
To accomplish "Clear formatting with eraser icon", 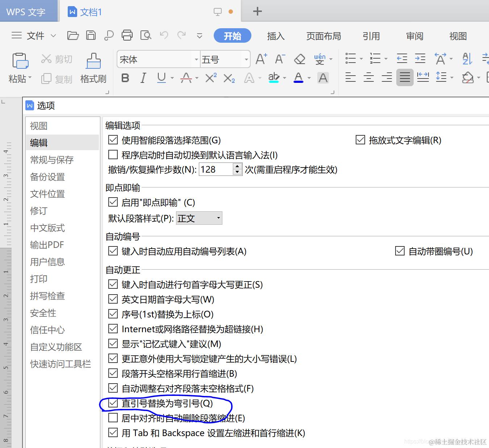I will [x=300, y=59].
